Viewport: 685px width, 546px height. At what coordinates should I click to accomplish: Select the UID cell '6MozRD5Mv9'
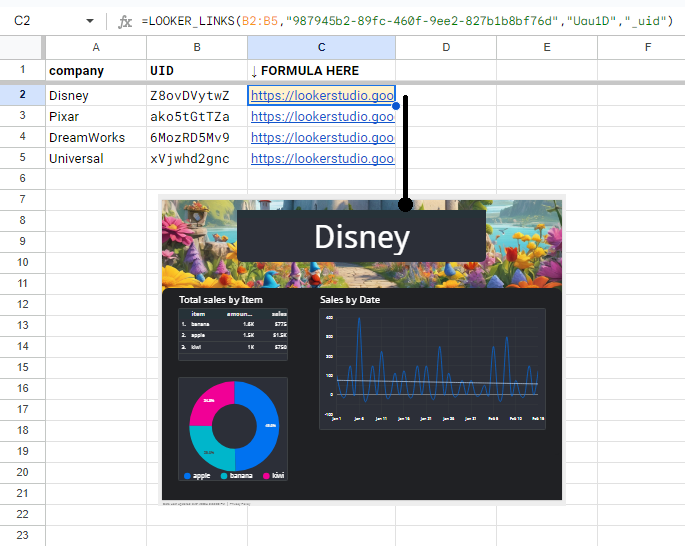[x=197, y=137]
